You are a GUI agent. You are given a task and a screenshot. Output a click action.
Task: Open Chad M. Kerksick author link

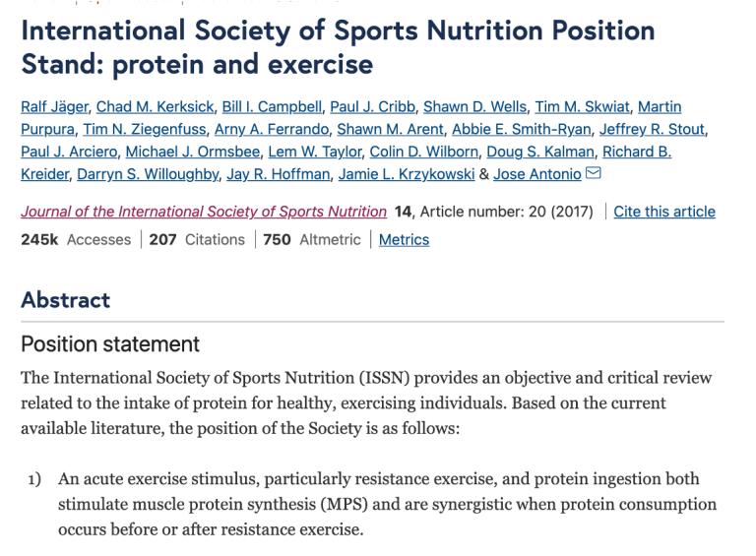pos(155,106)
